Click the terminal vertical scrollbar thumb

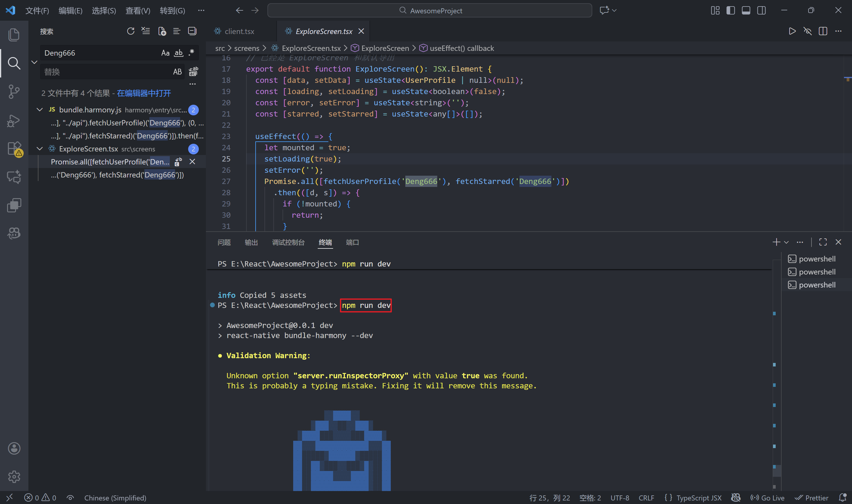777,471
